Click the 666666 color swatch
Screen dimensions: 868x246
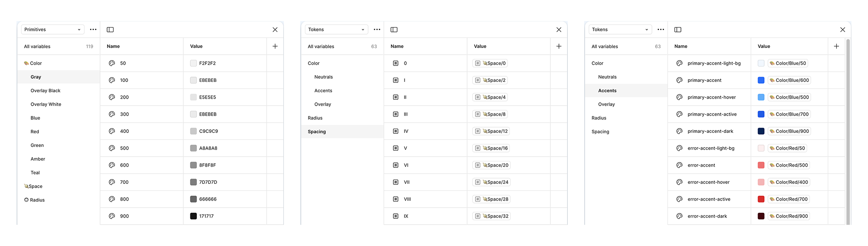click(194, 199)
